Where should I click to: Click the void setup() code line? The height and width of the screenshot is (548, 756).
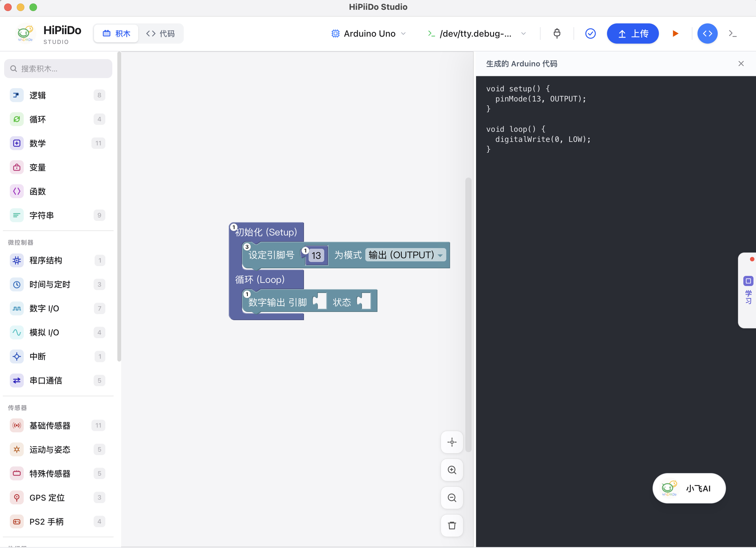click(x=518, y=88)
